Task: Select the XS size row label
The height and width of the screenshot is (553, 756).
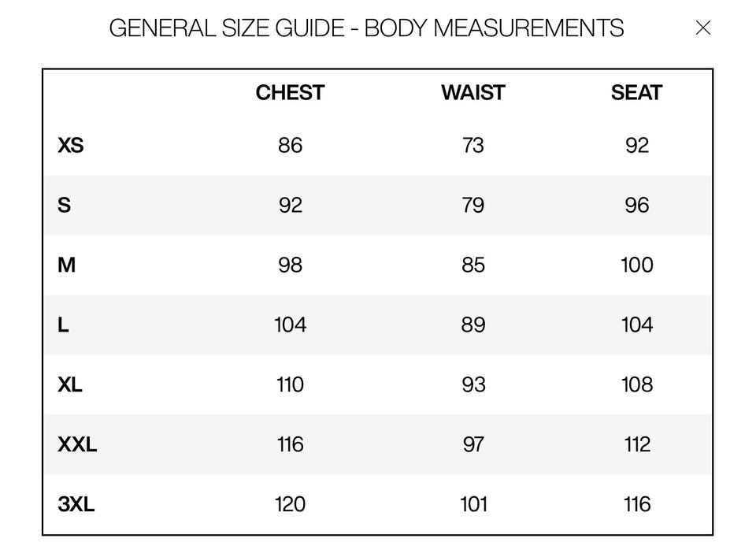Action: pyautogui.click(x=71, y=146)
